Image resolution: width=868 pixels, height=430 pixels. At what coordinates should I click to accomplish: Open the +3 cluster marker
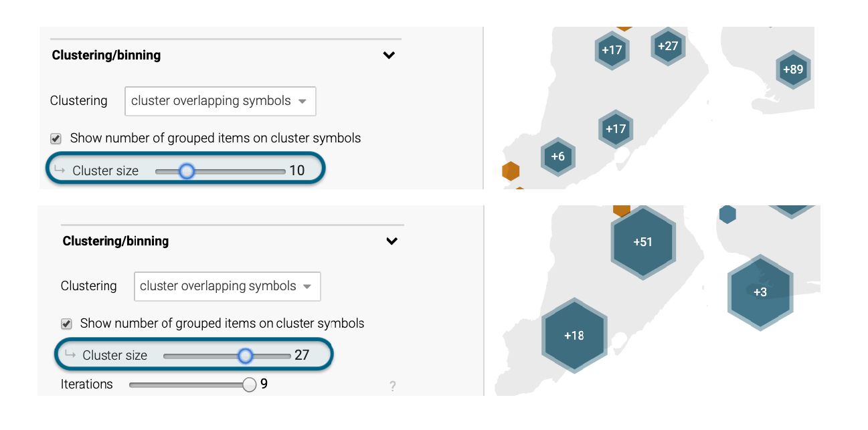760,292
